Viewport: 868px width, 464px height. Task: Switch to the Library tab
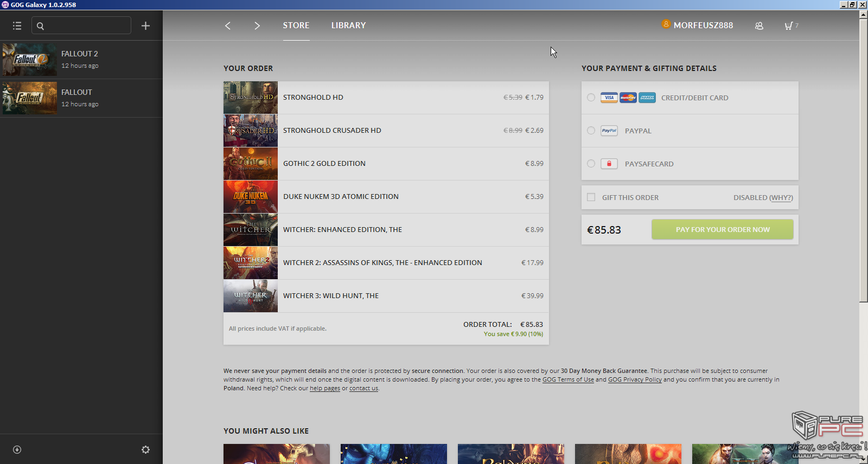pos(349,25)
